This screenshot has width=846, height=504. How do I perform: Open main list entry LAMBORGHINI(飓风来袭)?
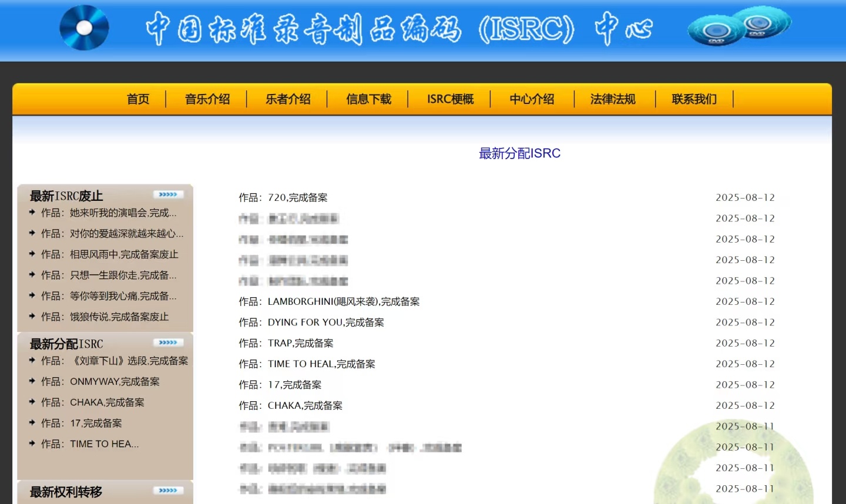coord(329,301)
